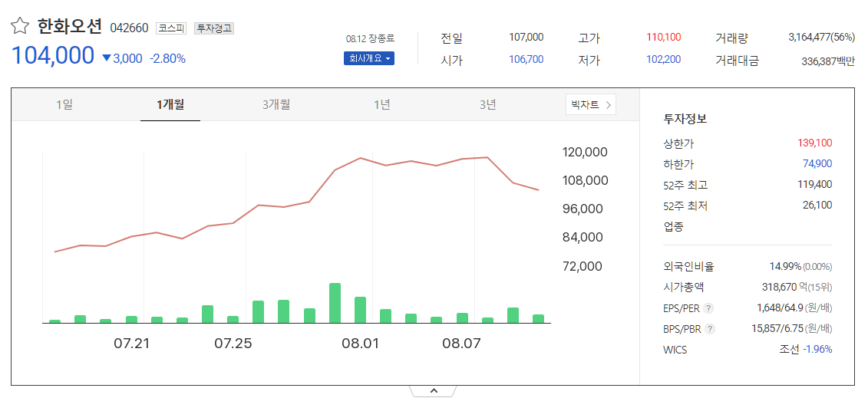Click 전일 value 107,000
This screenshot has width=868, height=398.
point(526,37)
